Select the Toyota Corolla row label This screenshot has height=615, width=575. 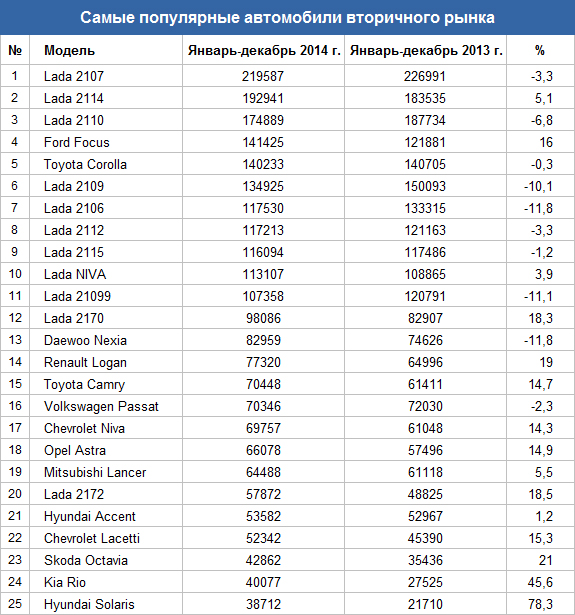85,164
